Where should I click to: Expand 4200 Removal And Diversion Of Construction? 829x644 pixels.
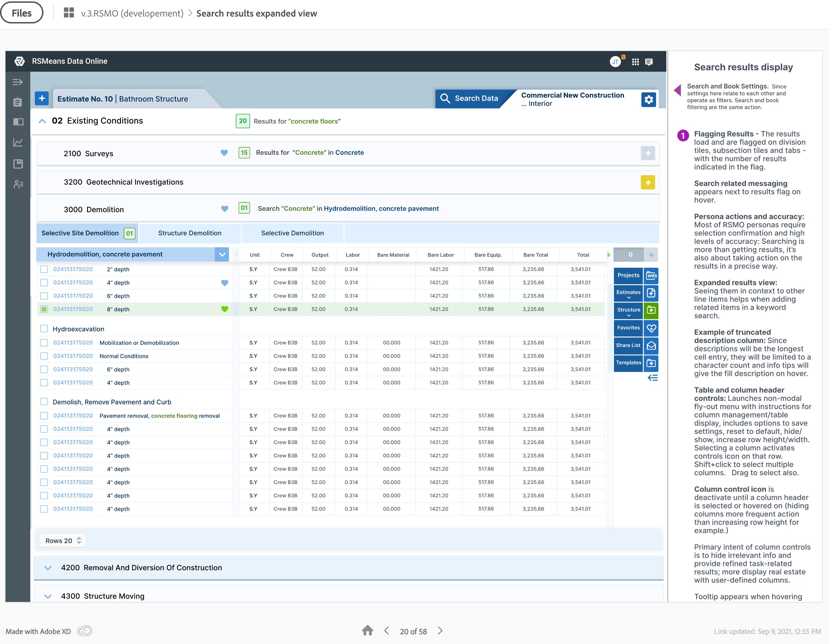point(48,568)
